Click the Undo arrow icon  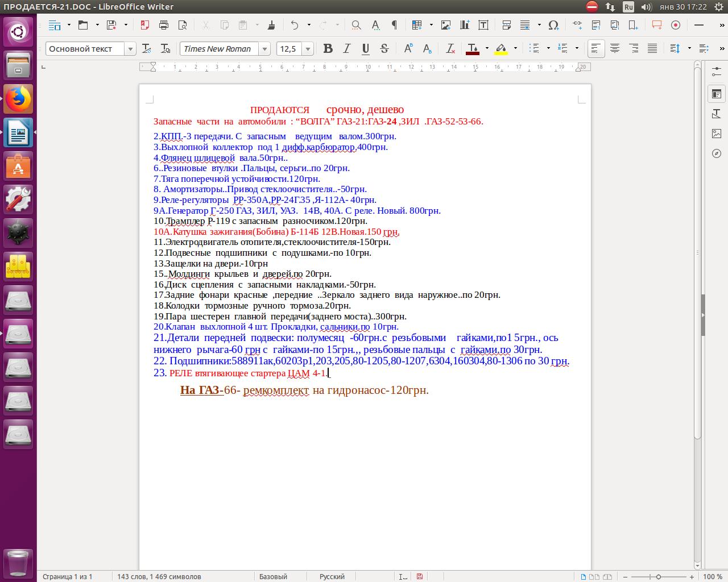(295, 25)
